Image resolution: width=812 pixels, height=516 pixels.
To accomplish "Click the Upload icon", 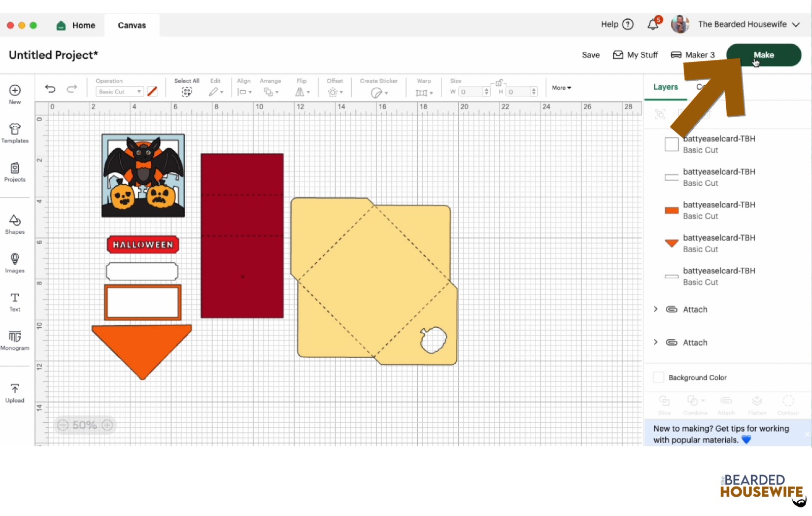I will (15, 393).
